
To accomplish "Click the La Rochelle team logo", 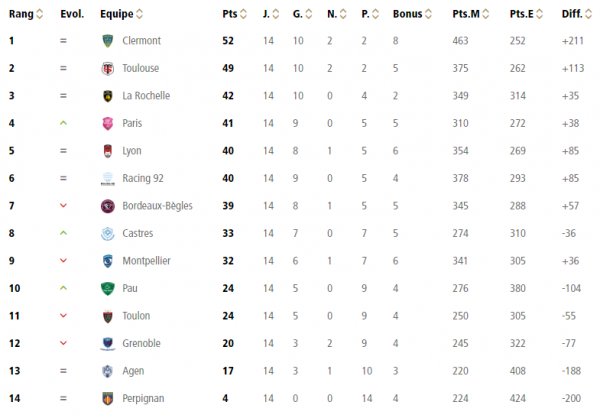I will point(108,96).
